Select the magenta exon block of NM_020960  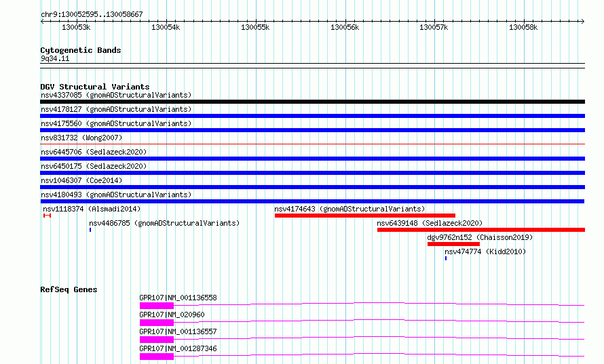pyautogui.click(x=157, y=323)
